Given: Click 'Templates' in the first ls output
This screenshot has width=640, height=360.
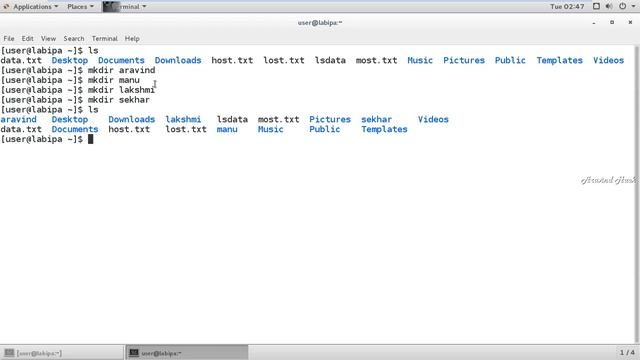Looking at the screenshot, I should point(559,60).
